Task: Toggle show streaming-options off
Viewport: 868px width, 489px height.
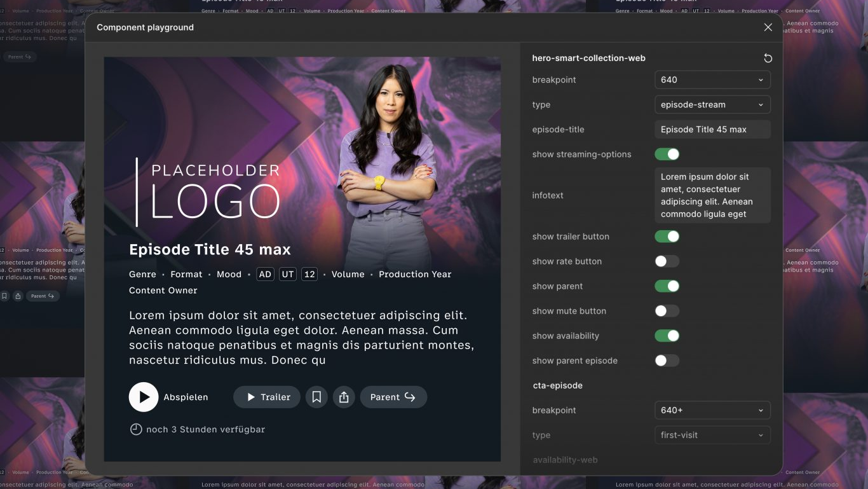Action: (x=667, y=154)
